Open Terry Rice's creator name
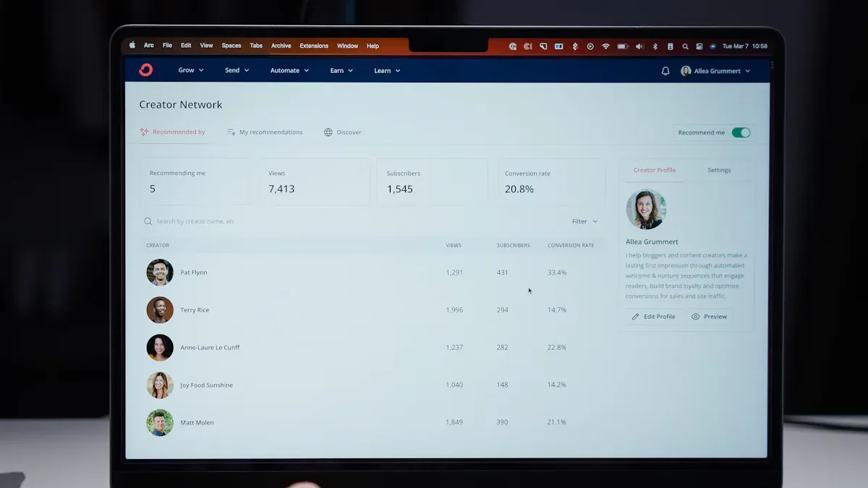Viewport: 868px width, 488px height. [195, 310]
